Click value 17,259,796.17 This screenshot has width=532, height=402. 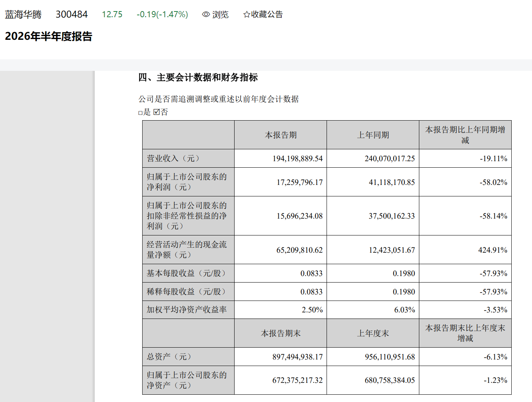coord(300,182)
